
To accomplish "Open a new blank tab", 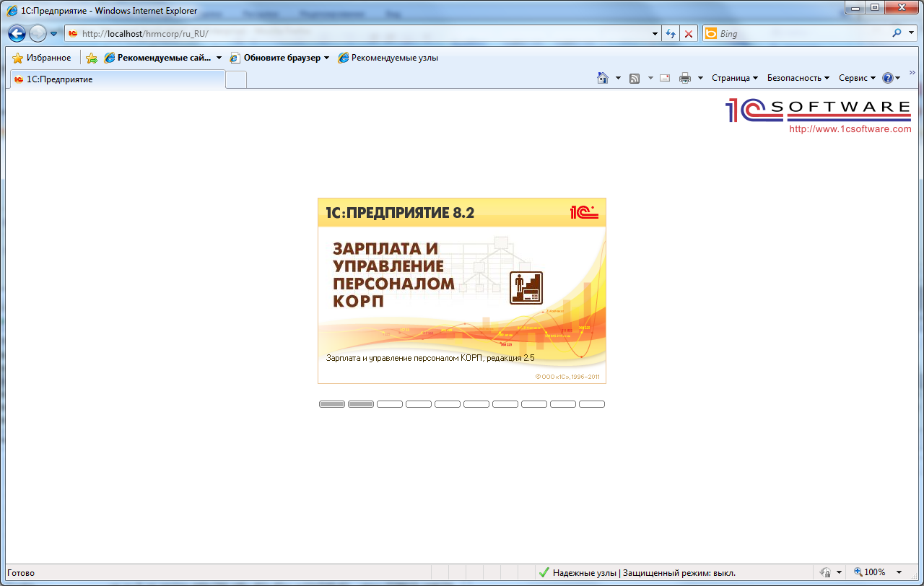I will pos(236,79).
